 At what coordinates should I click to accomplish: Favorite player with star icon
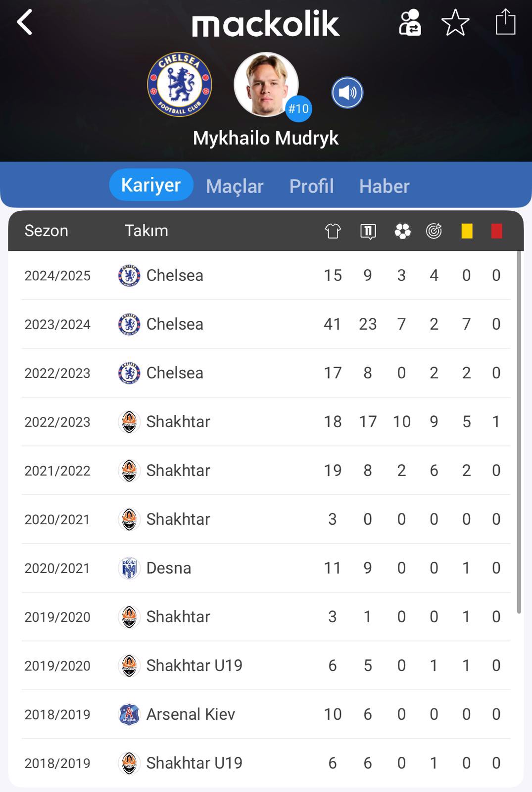pos(455,23)
